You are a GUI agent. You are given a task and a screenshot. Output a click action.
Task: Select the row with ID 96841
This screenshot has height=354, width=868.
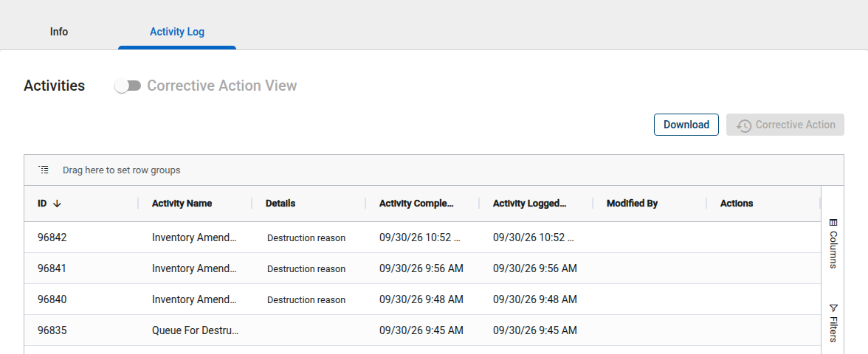422,268
